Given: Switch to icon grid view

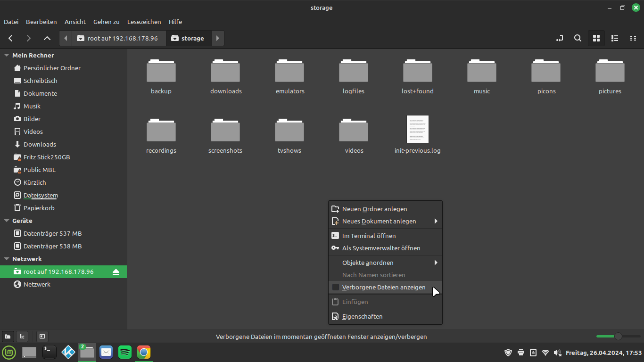Looking at the screenshot, I should 596,38.
